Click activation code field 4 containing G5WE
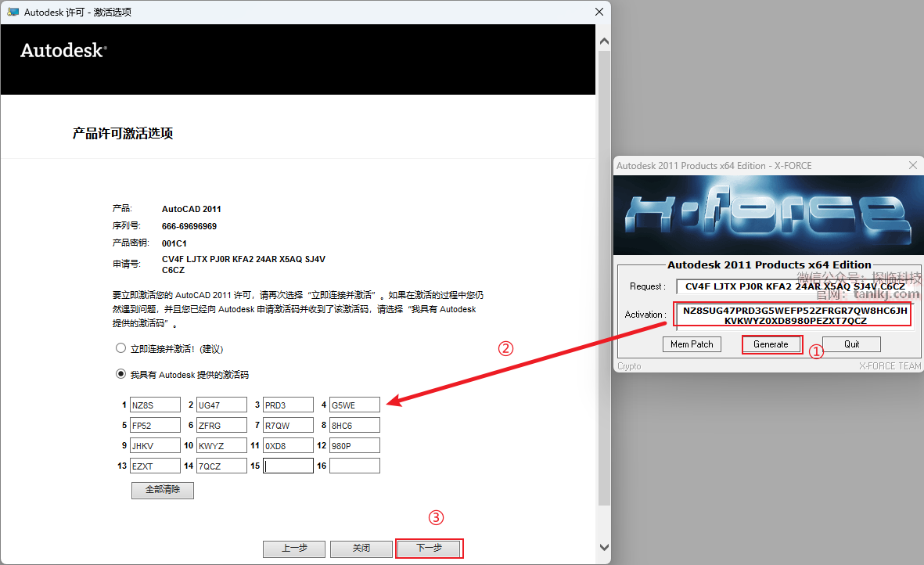Viewport: 924px width, 565px height. tap(354, 405)
